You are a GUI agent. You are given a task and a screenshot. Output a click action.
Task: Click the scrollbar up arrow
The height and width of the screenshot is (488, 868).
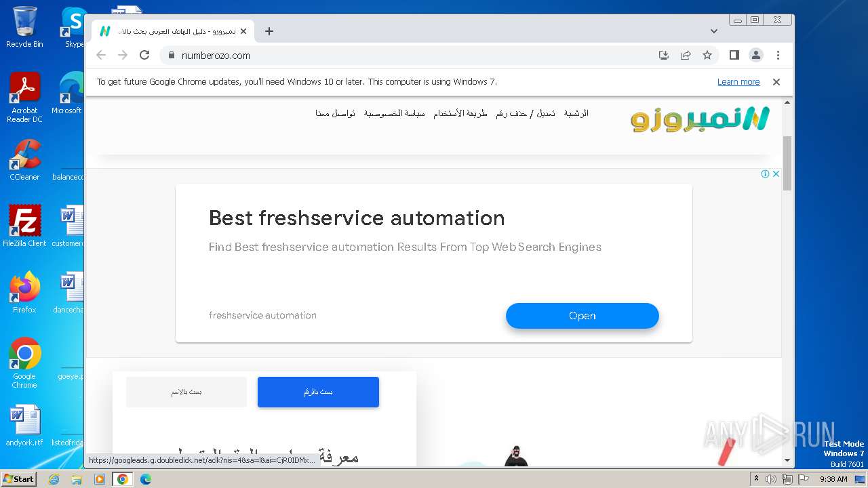tap(787, 102)
